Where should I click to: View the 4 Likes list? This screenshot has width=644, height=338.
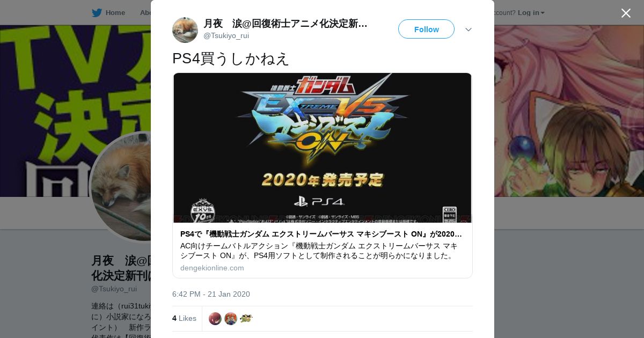[x=184, y=318]
